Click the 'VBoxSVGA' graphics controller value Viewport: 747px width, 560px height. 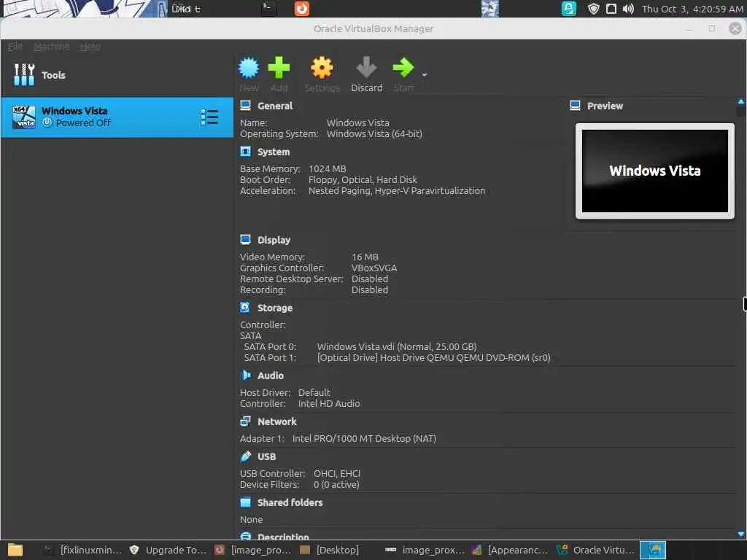[x=374, y=268]
